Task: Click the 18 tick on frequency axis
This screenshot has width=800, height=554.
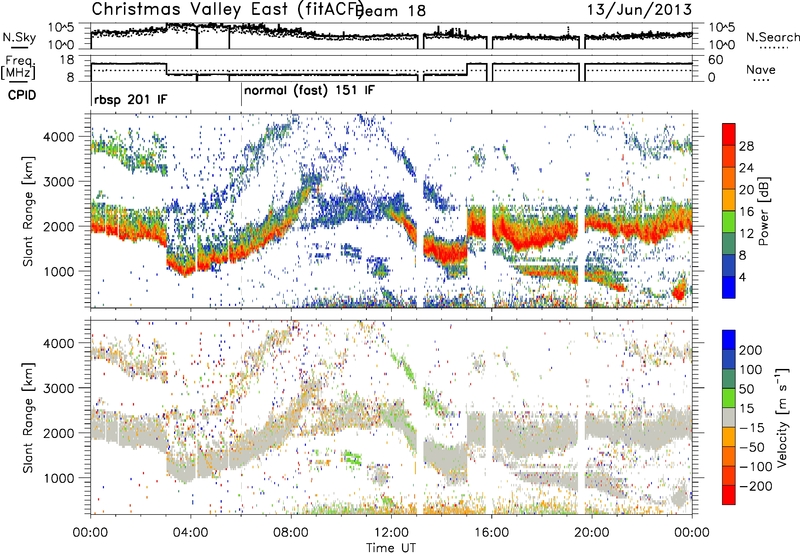Action: [x=67, y=60]
